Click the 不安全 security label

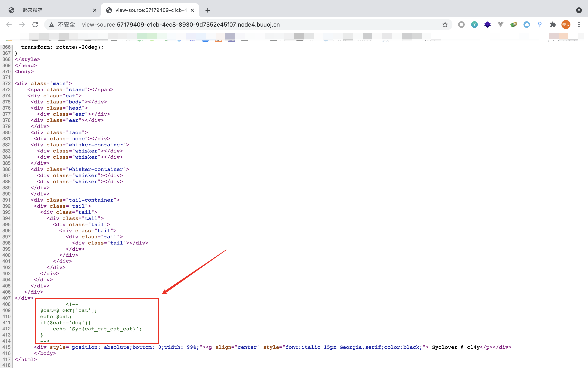[66, 25]
